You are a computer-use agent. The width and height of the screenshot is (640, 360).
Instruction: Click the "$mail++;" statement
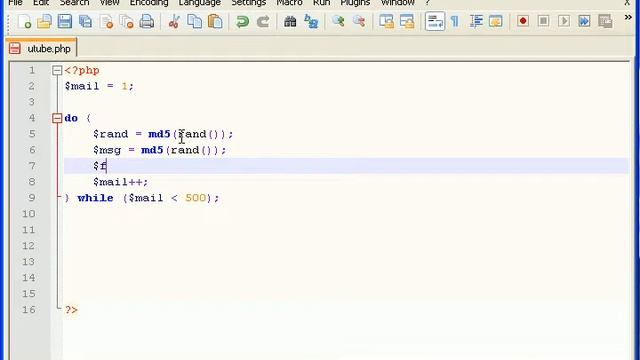tap(121, 182)
